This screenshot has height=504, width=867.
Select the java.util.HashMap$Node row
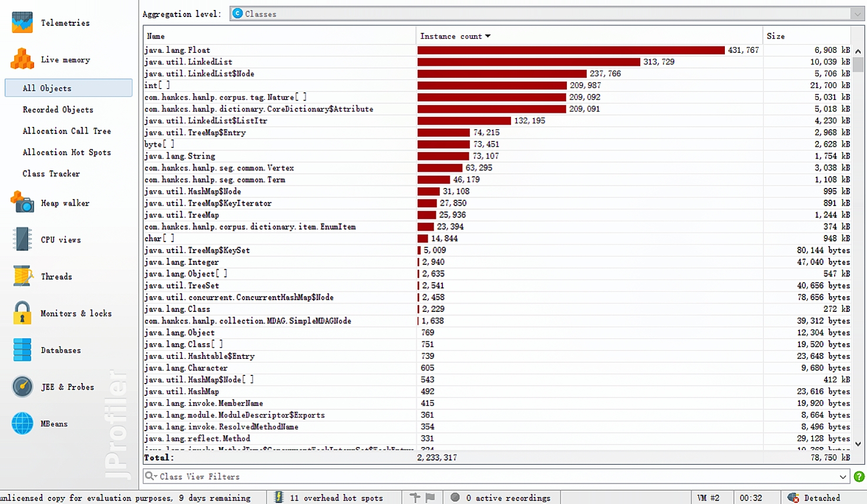[x=498, y=191]
